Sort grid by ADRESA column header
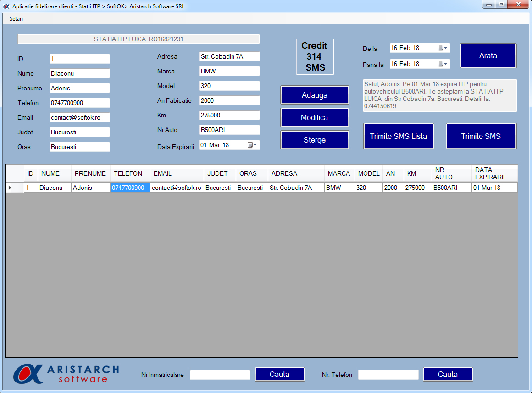This screenshot has height=393, width=532. pyautogui.click(x=296, y=173)
